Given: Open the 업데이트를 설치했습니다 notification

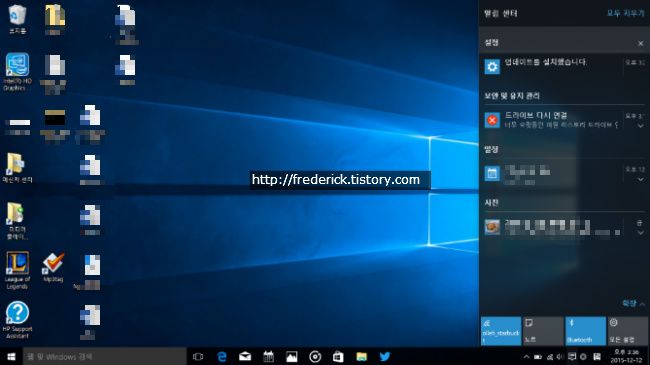Looking at the screenshot, I should [x=564, y=66].
